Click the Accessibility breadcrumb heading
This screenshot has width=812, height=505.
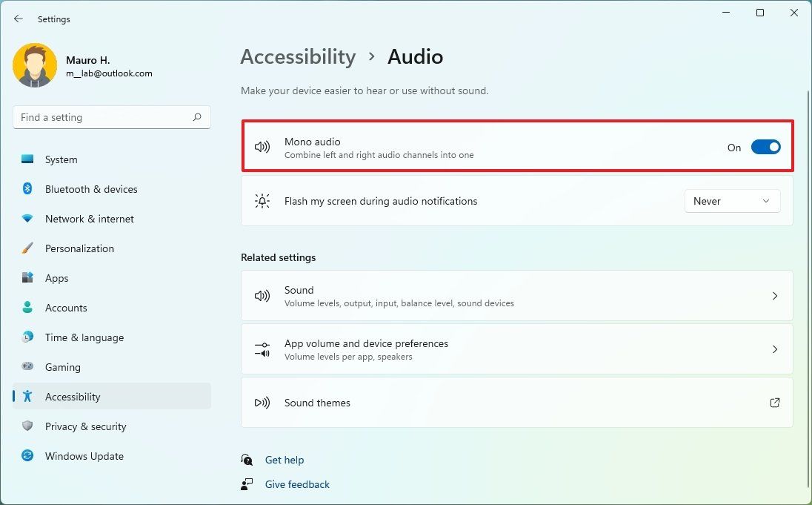click(x=298, y=56)
